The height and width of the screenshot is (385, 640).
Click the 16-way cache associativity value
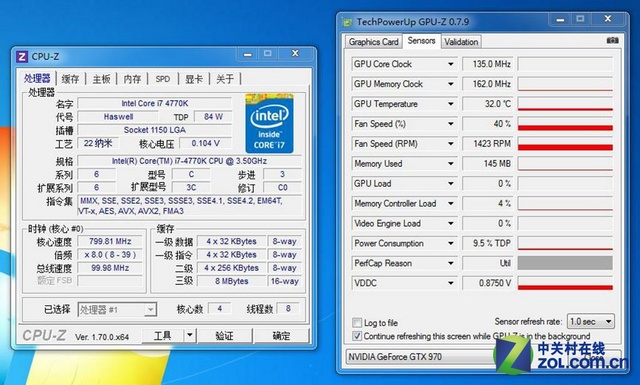(x=284, y=281)
